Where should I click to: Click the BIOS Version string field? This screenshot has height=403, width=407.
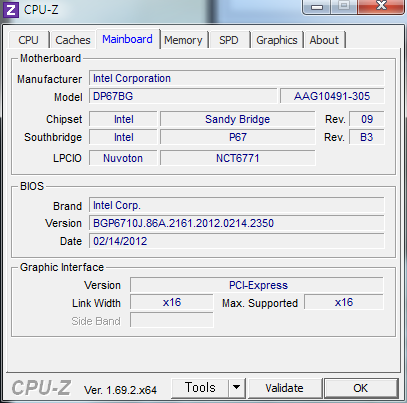[x=236, y=223]
